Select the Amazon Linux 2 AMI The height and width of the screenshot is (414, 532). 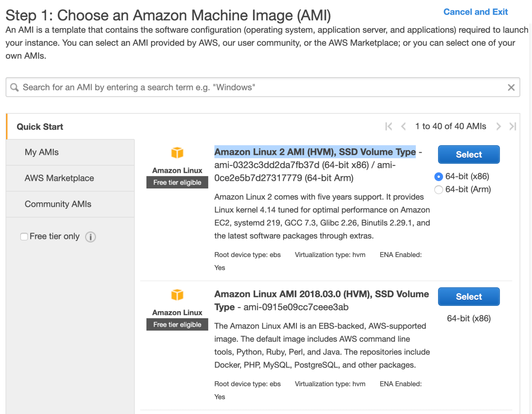point(469,155)
